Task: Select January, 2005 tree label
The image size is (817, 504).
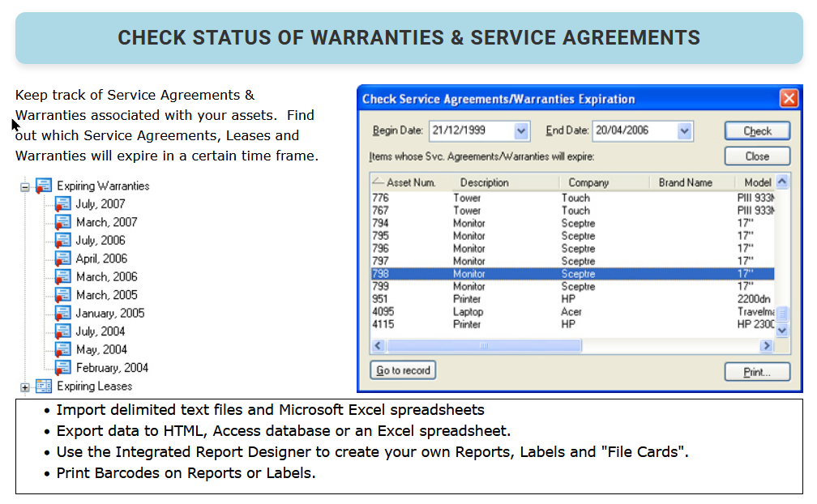Action: [x=110, y=314]
